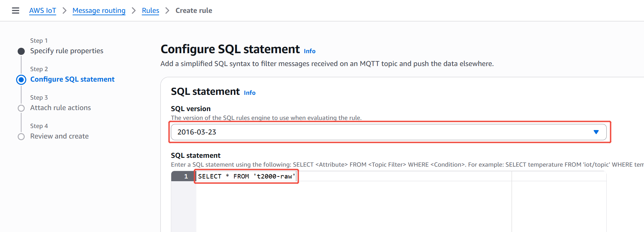The width and height of the screenshot is (644, 232).
Task: Go to Specify rule properties step
Action: coord(66,51)
